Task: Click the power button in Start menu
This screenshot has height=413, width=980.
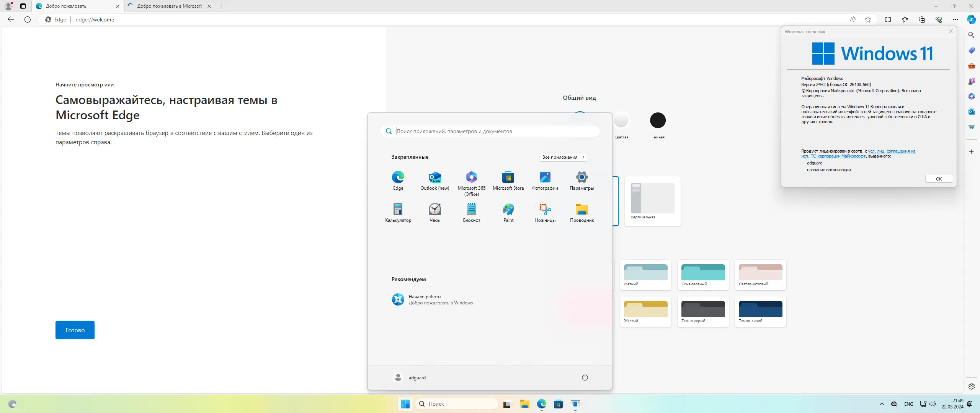Action: click(x=585, y=377)
